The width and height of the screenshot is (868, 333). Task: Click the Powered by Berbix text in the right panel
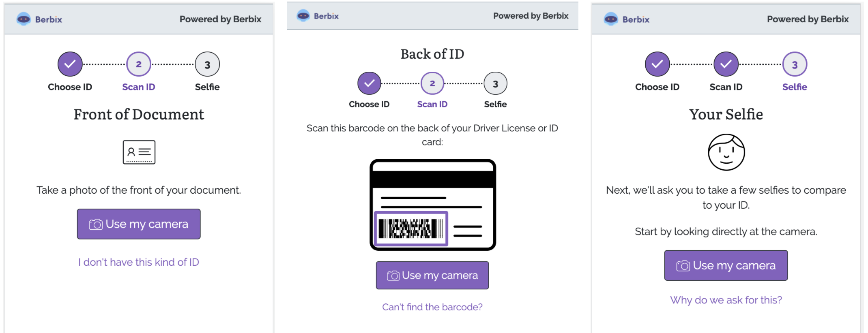point(808,19)
